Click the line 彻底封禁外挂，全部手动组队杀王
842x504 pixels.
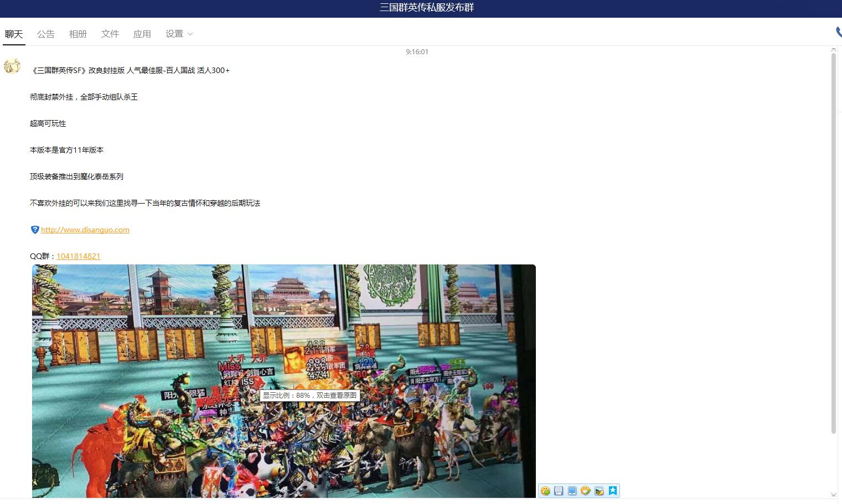[x=84, y=97]
